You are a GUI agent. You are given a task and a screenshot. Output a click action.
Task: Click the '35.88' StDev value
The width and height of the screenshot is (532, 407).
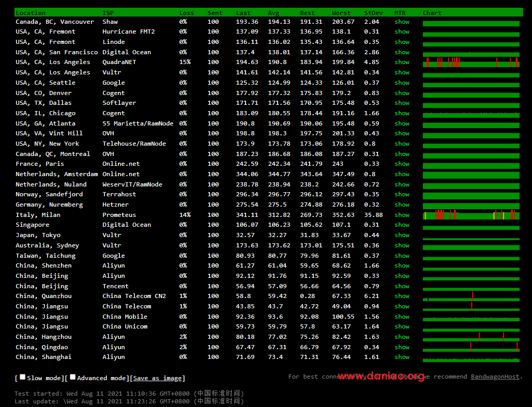(373, 215)
